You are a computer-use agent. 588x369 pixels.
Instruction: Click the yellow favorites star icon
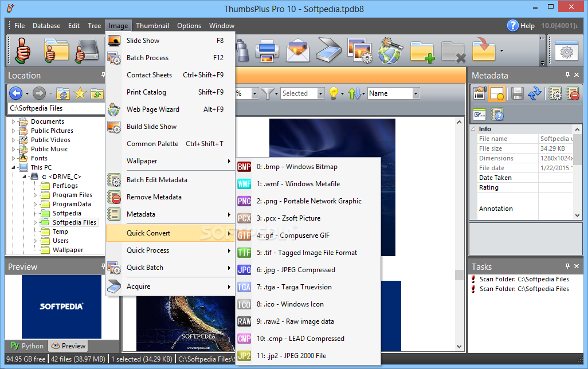click(x=80, y=93)
